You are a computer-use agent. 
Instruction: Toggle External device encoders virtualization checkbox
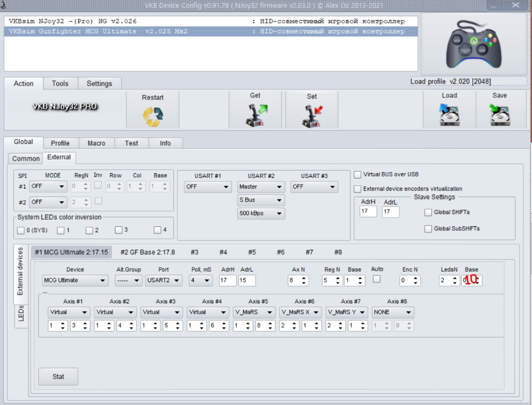358,189
